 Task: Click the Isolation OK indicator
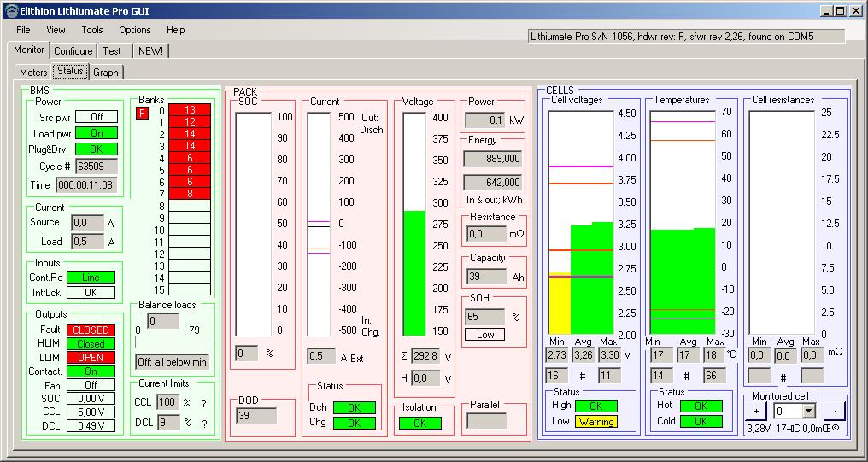(x=420, y=424)
